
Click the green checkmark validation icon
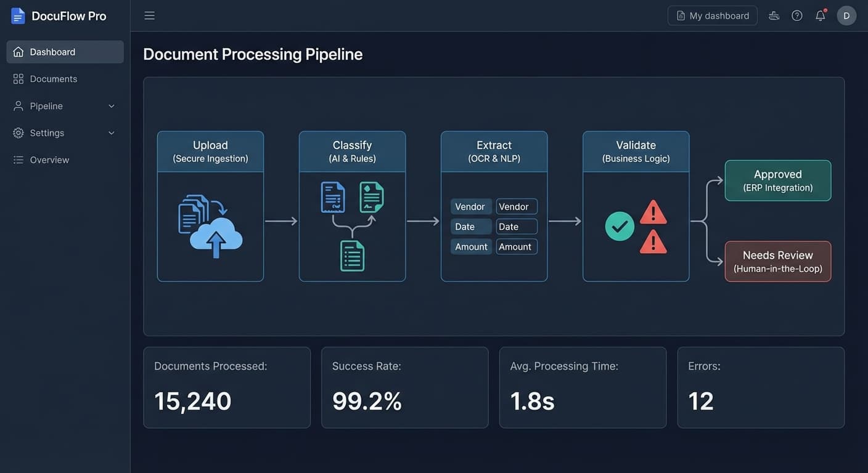click(620, 226)
